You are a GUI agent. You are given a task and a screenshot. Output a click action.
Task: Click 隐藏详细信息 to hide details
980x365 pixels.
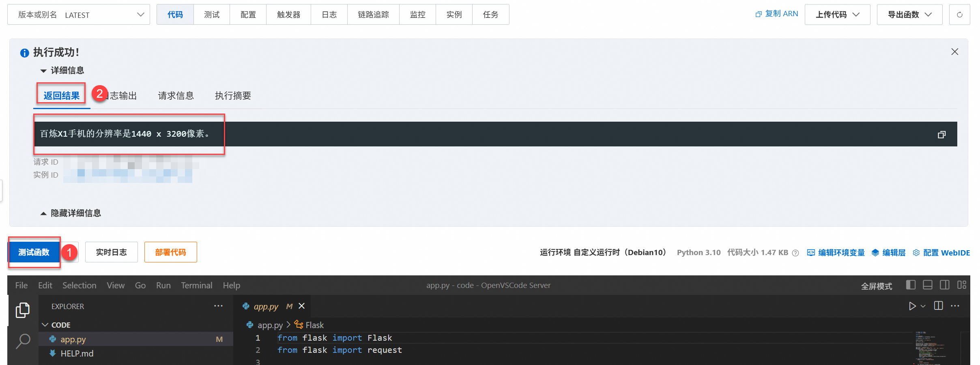pos(71,213)
